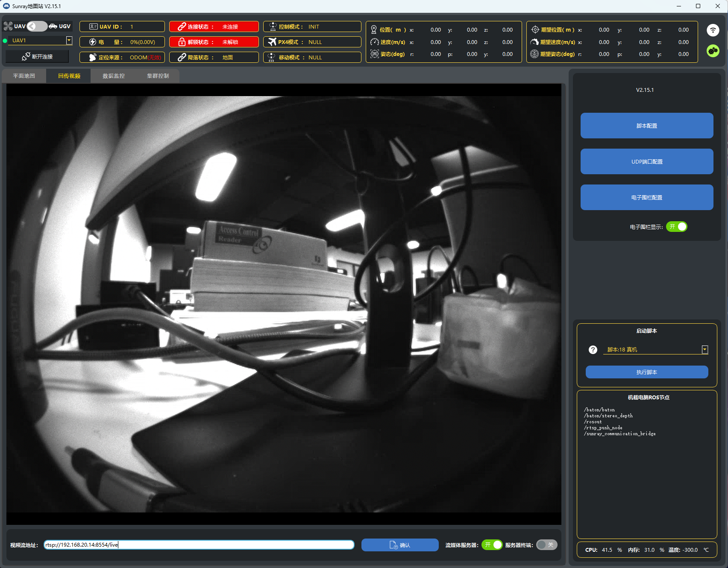Toggle the UAV/UGV mode switch
The image size is (728, 568).
coord(37,26)
